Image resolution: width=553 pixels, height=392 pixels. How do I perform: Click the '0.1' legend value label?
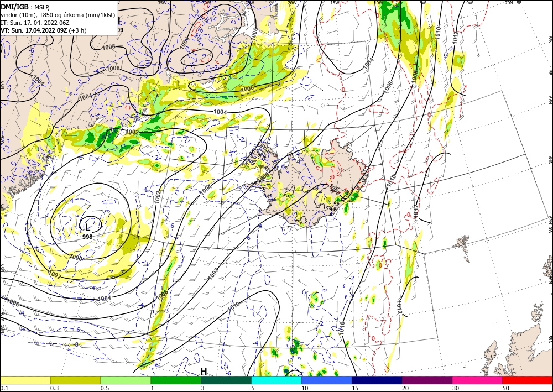click(x=3, y=388)
